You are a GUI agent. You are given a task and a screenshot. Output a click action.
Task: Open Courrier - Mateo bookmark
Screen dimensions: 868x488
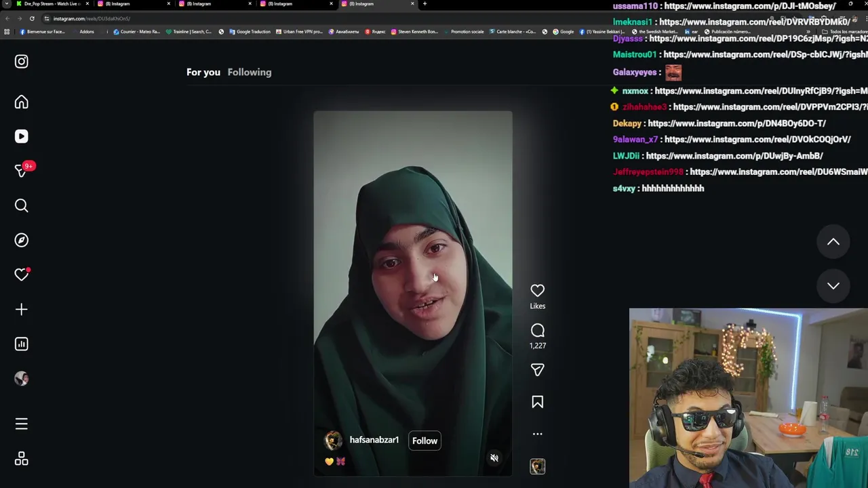click(137, 32)
